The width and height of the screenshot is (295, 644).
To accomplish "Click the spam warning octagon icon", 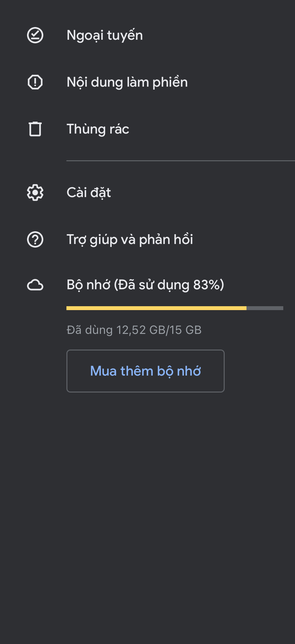I will 35,82.
